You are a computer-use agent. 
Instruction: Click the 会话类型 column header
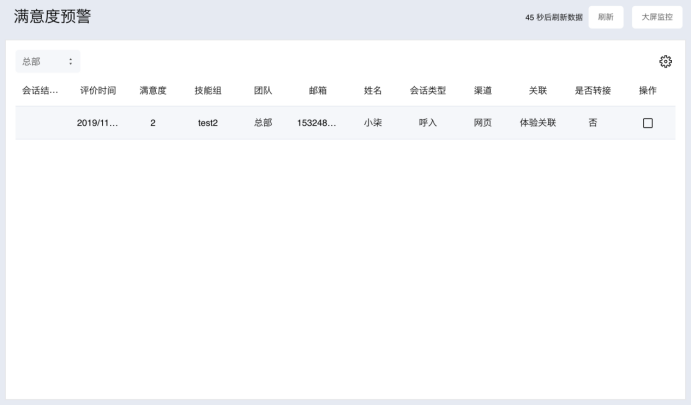tap(427, 91)
